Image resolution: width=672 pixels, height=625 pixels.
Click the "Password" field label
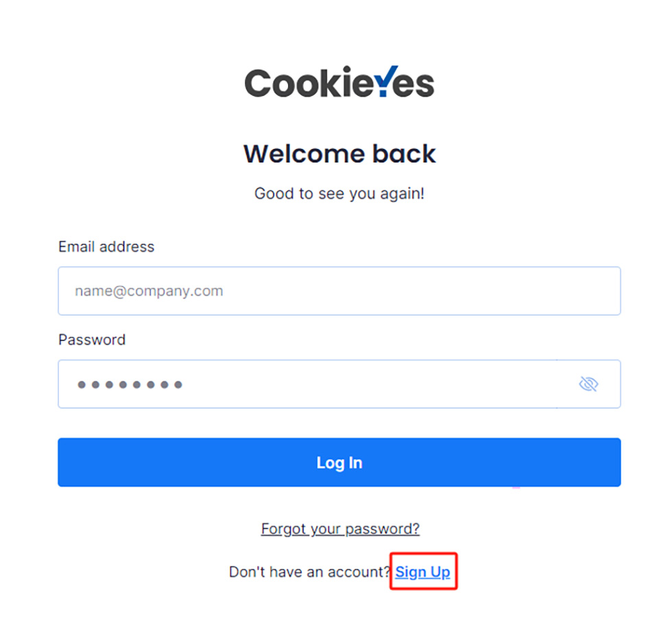[x=92, y=340]
